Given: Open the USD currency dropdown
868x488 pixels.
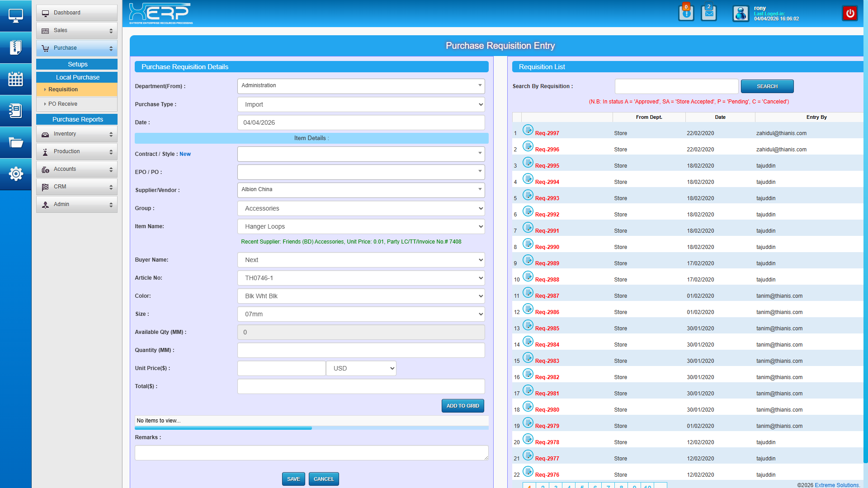Looking at the screenshot, I should pos(361,368).
